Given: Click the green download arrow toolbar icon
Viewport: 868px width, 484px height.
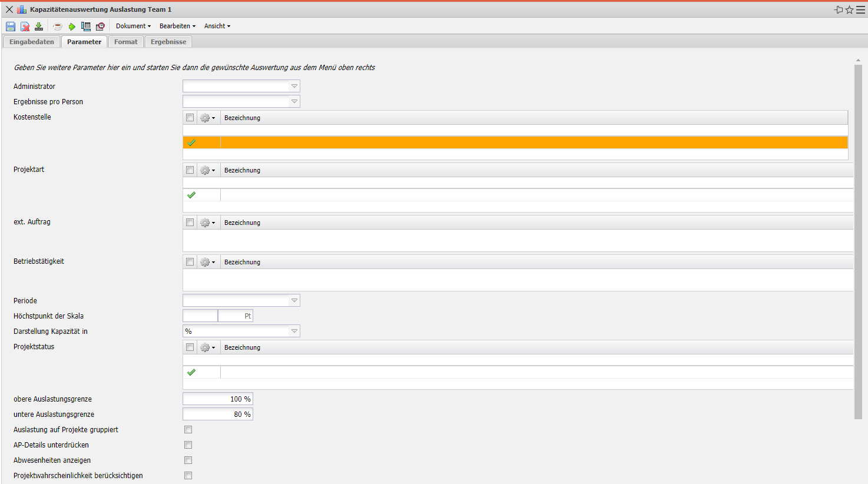Looking at the screenshot, I should pos(39,26).
